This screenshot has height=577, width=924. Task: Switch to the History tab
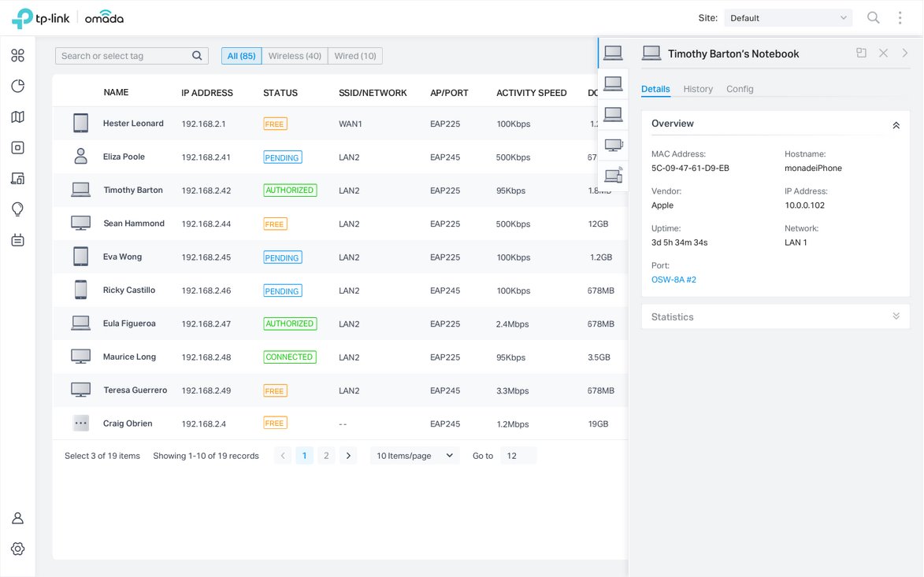[x=698, y=89]
